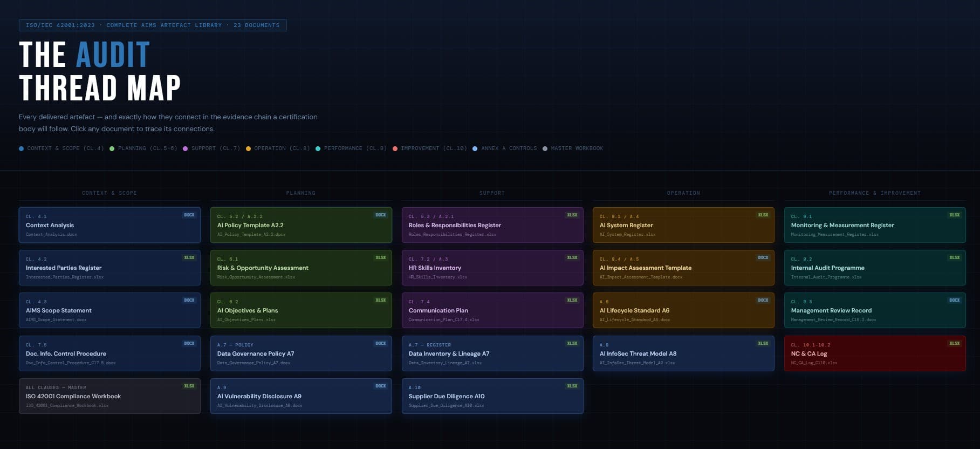The image size is (980, 449).
Task: Click AI Vulnerability Disclosure A9 card
Action: (301, 396)
